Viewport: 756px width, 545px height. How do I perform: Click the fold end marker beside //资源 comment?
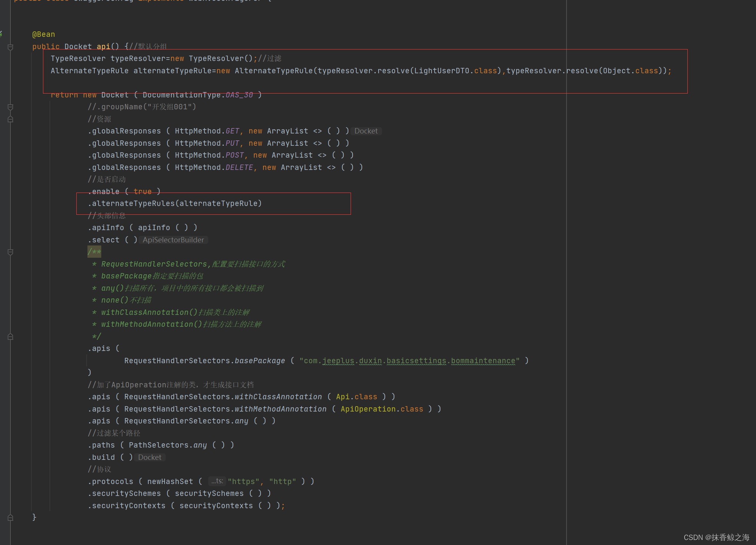pos(10,119)
